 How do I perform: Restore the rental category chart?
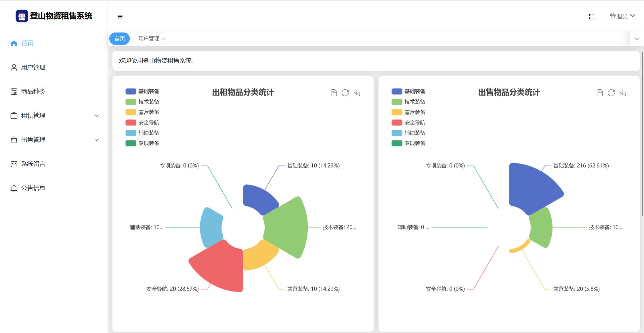tap(345, 93)
